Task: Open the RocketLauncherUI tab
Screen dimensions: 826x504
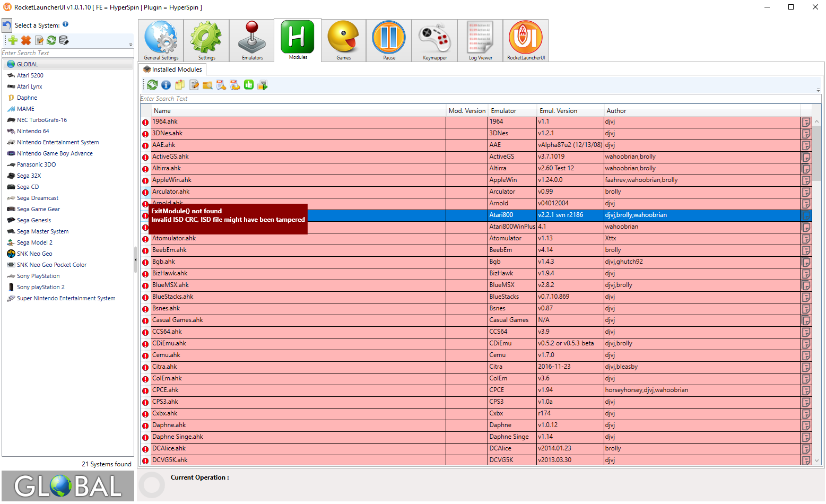Action: coord(526,41)
